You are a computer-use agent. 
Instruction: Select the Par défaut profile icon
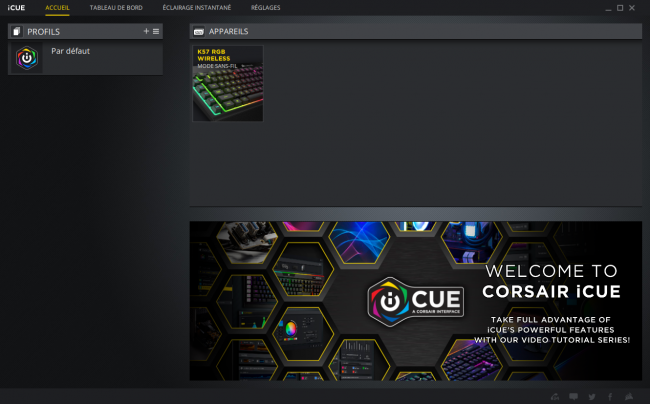[27, 58]
